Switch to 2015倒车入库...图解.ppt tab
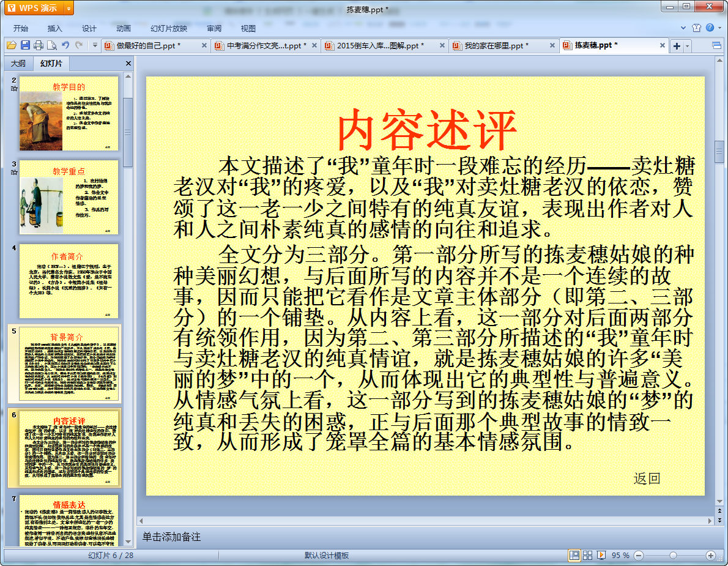This screenshot has width=728, height=566. tap(381, 45)
